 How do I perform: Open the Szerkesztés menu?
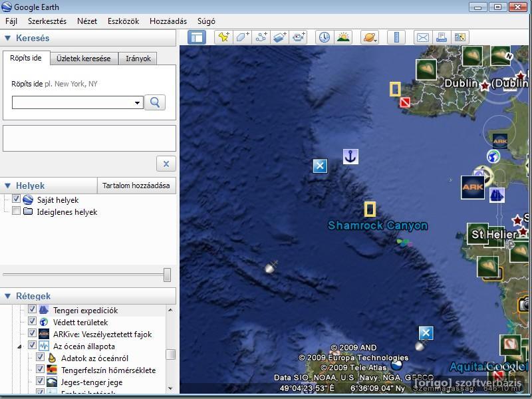point(47,21)
